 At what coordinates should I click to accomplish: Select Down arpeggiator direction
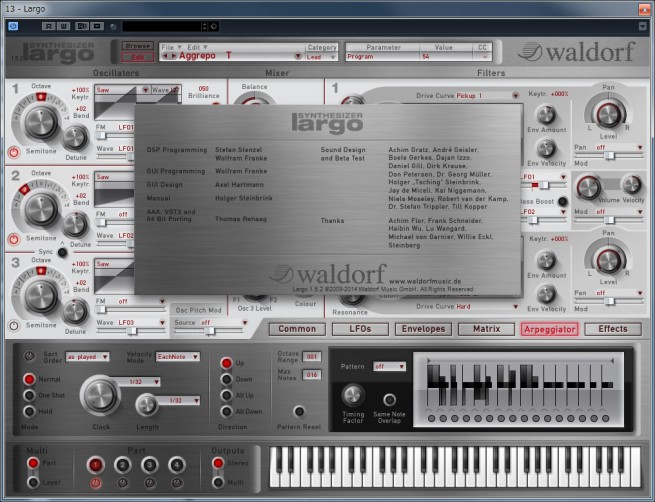(226, 379)
